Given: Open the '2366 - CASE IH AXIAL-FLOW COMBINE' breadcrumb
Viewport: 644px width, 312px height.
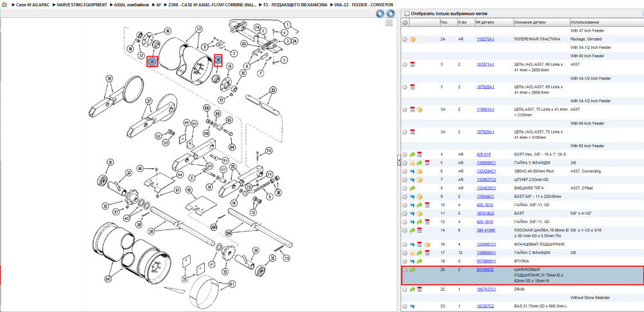Looking at the screenshot, I should 213,5.
